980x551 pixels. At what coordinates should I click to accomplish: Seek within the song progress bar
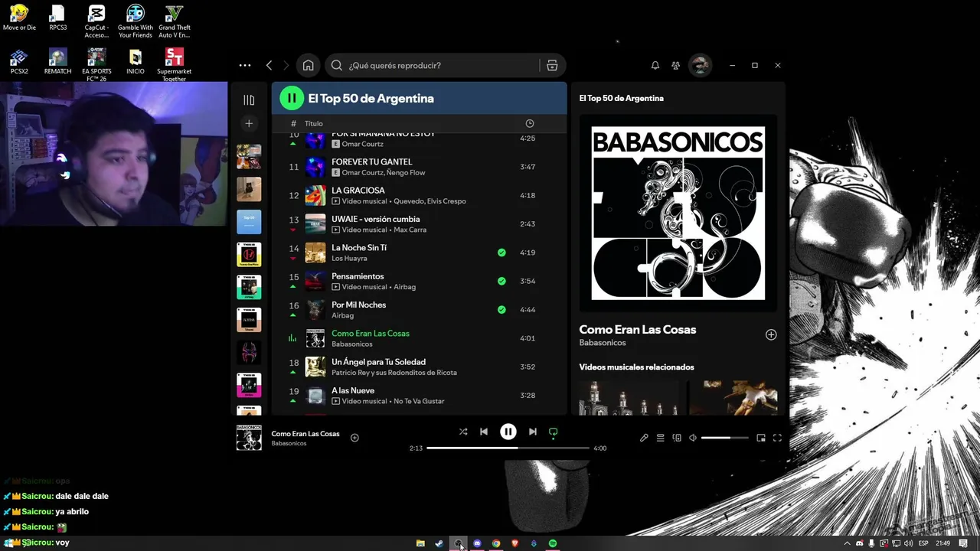[508, 448]
